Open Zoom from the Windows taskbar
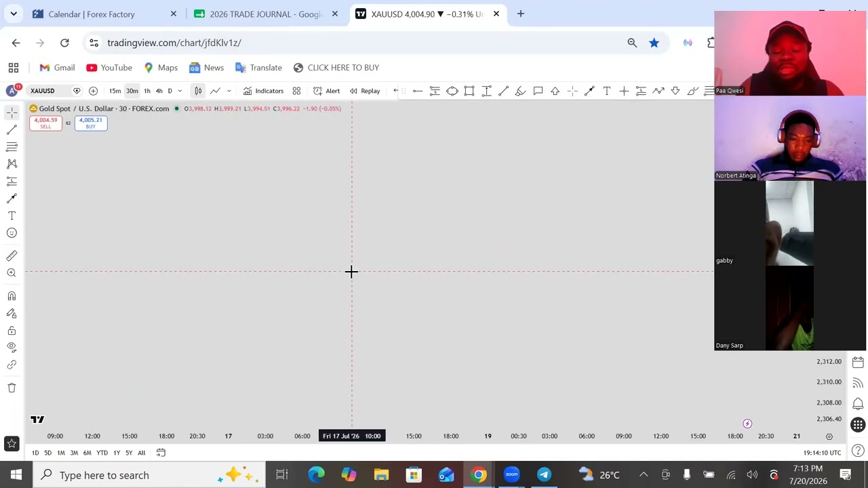 click(x=511, y=474)
